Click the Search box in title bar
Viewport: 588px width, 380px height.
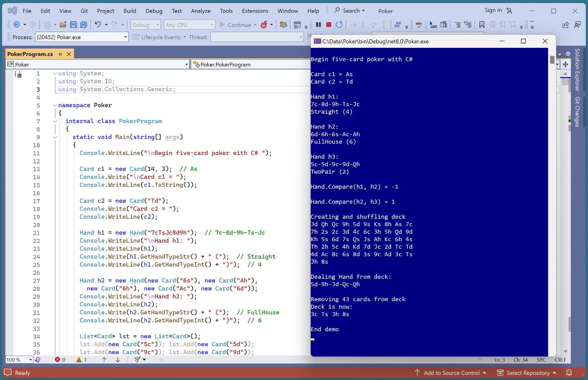pos(349,11)
